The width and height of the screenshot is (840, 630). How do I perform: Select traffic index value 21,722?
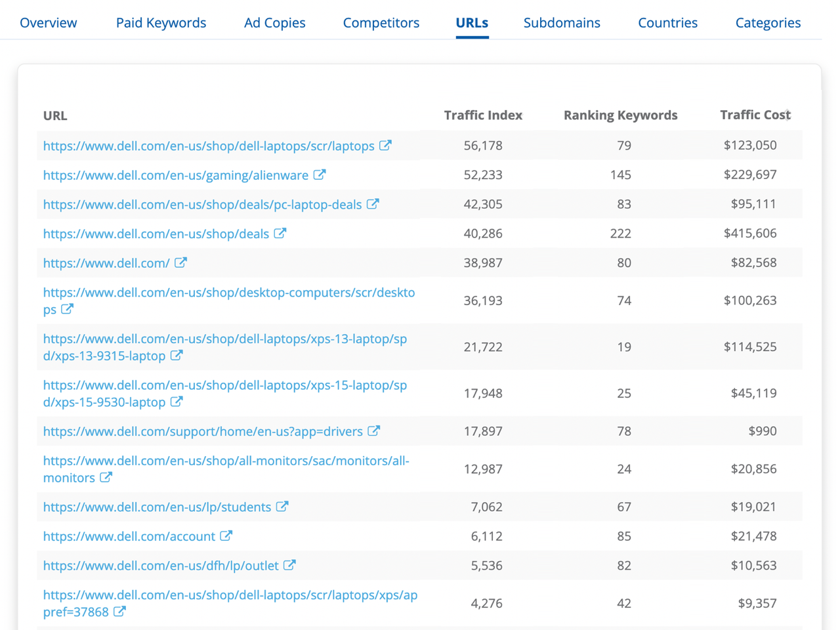pos(483,346)
